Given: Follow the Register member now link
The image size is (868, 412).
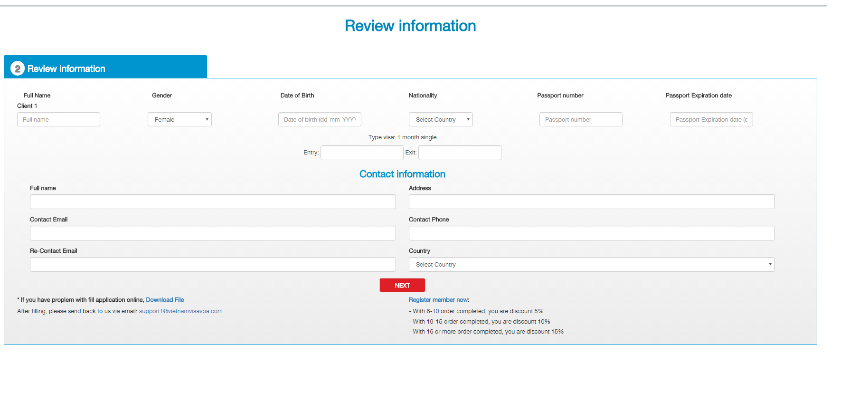Looking at the screenshot, I should click(x=438, y=300).
